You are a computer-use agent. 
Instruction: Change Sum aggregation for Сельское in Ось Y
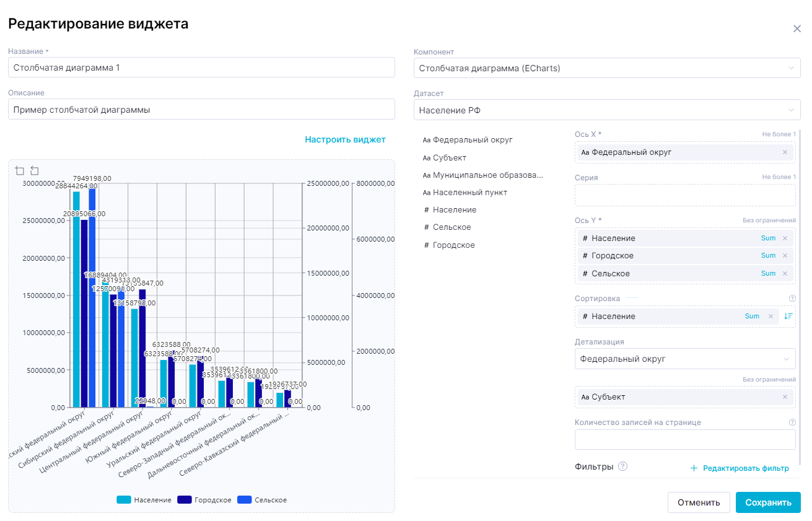(768, 274)
